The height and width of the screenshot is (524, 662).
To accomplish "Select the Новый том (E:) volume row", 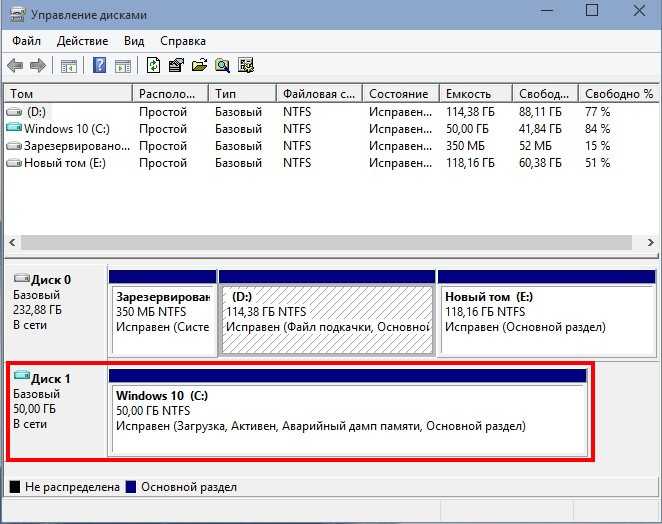I will tap(331, 163).
